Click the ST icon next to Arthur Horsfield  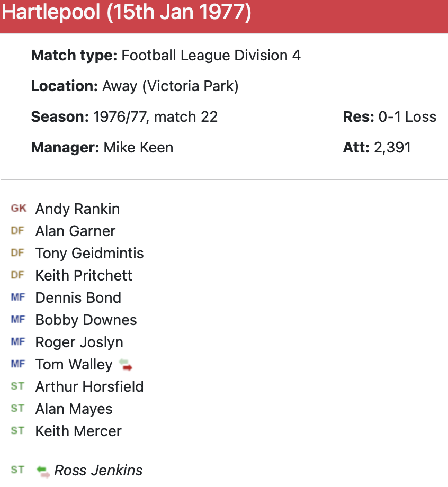click(x=17, y=386)
